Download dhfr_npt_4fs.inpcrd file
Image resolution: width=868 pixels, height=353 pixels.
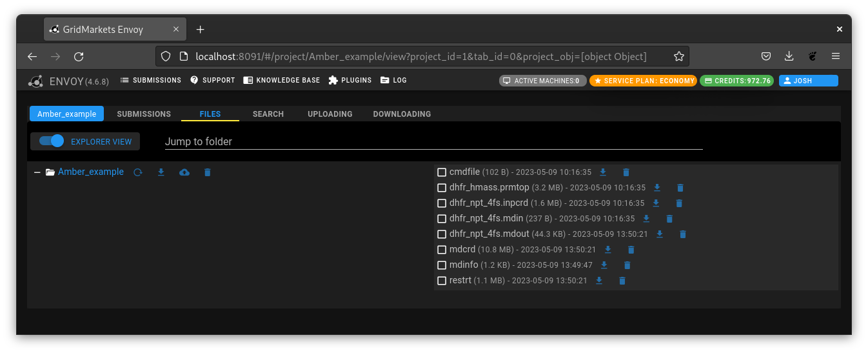(656, 203)
